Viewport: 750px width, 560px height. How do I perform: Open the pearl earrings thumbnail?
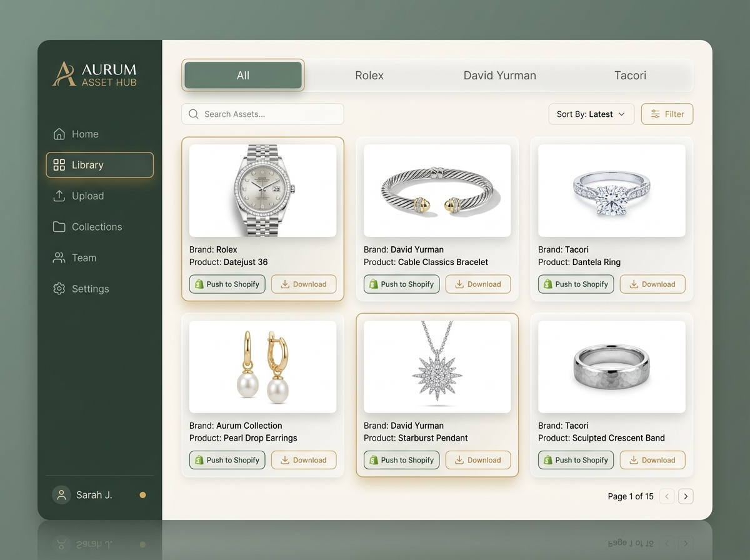click(x=262, y=367)
